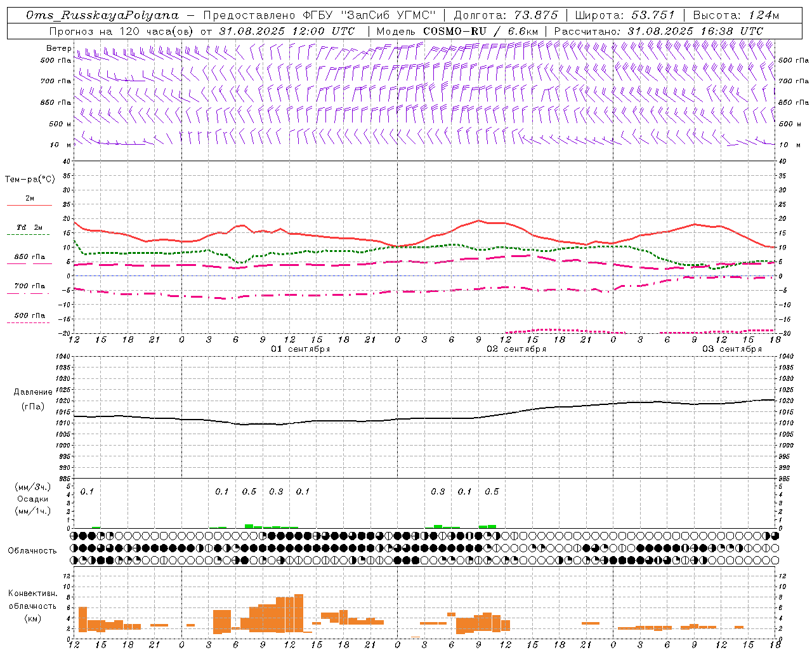The height and width of the screenshot is (650, 812).
Task: Select the latitude value Широта: 53.751
Action: click(625, 15)
